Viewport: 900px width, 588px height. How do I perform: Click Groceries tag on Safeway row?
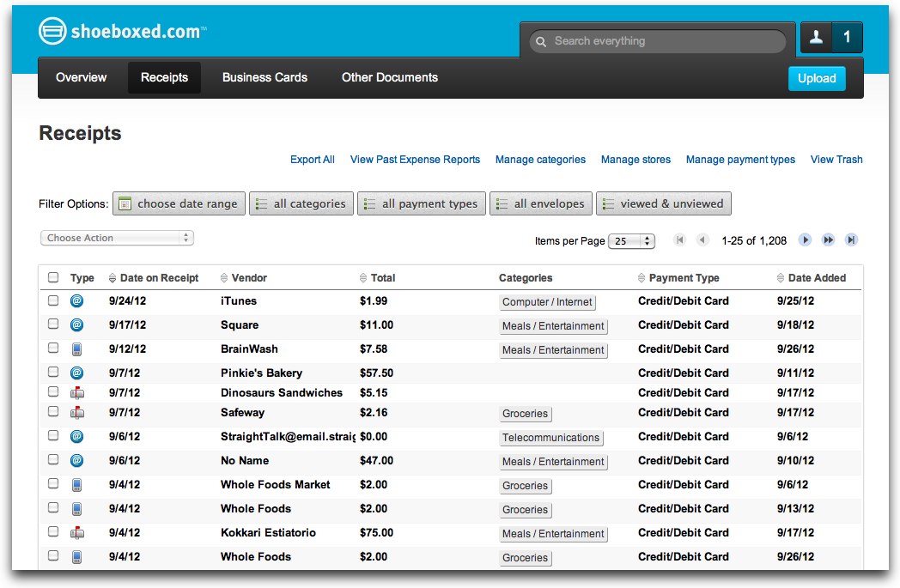526,414
